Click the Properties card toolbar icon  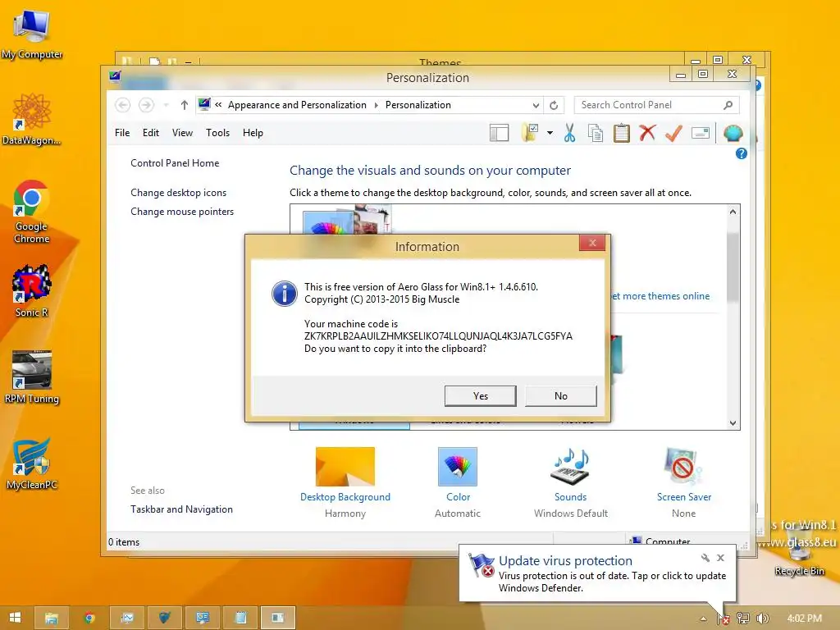(701, 133)
